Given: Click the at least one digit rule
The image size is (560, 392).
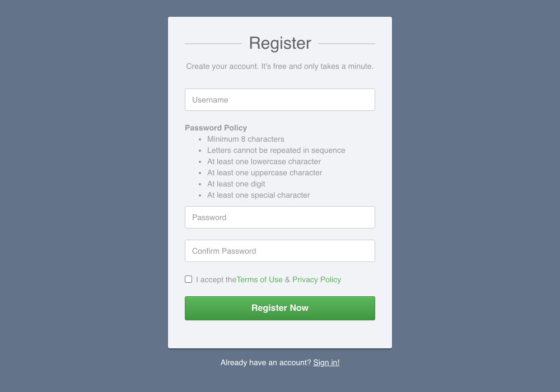Looking at the screenshot, I should tap(236, 184).
